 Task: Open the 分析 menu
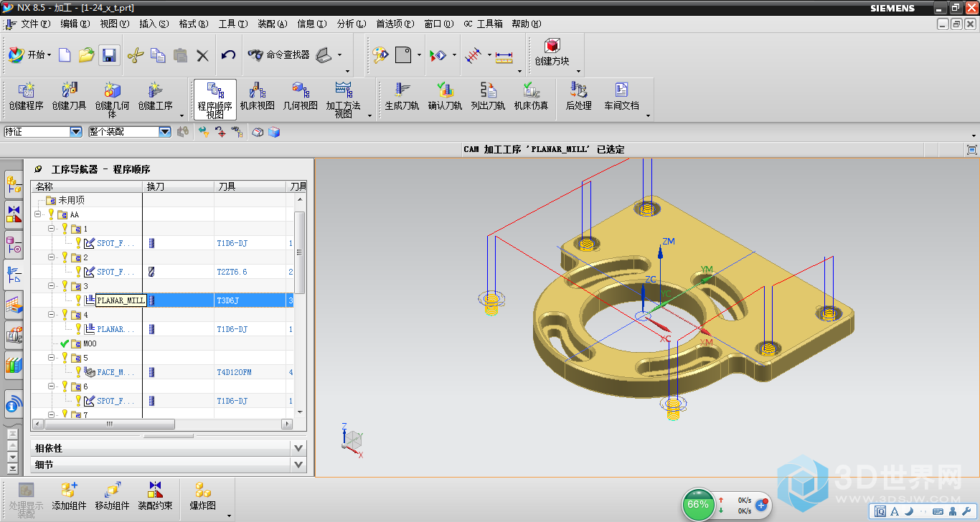pos(351,24)
